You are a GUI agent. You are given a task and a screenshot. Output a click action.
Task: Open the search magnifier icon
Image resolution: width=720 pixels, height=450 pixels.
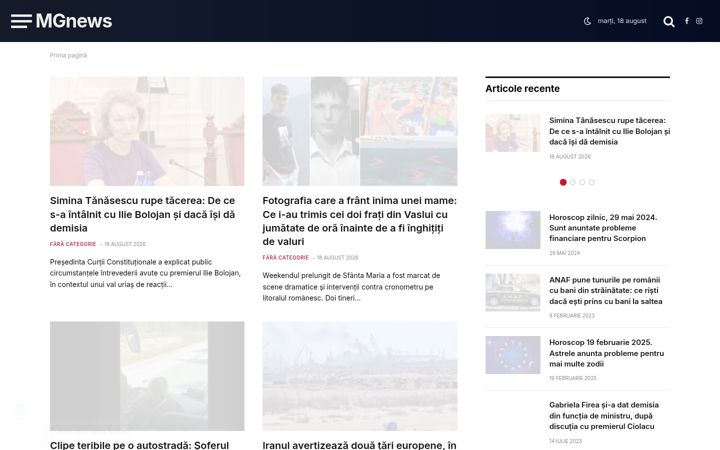(669, 21)
